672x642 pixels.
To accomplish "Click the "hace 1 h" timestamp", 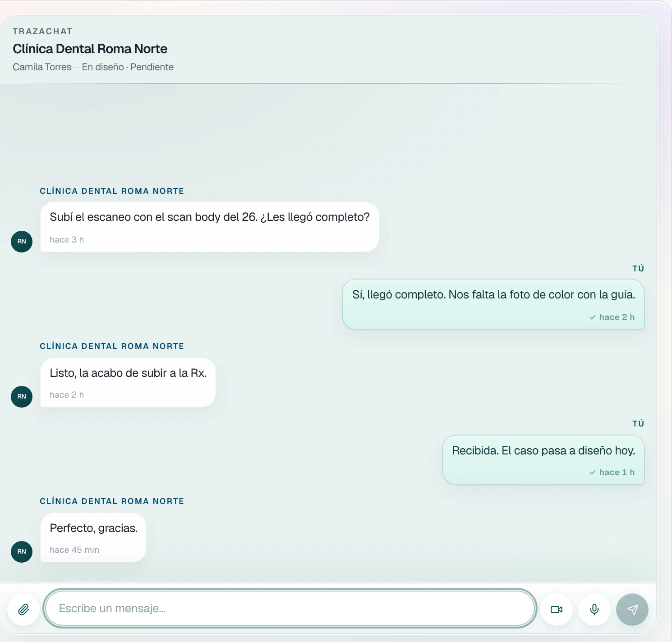I will pos(617,472).
